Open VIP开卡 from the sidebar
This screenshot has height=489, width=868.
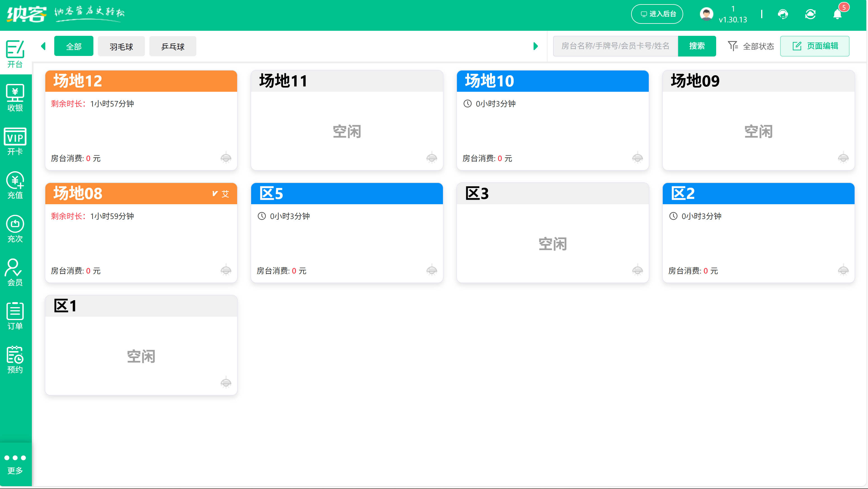tap(15, 142)
